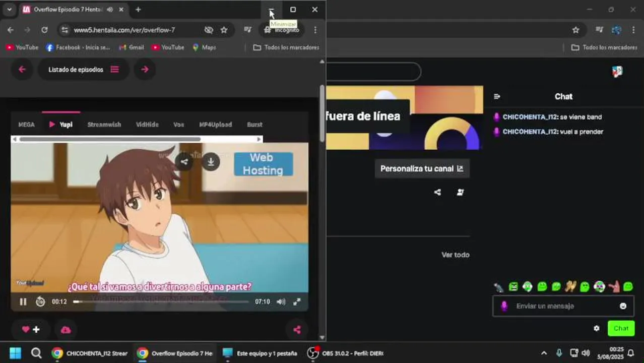This screenshot has height=363, width=644.
Task: Select the VidHide server tab
Action: tap(147, 125)
